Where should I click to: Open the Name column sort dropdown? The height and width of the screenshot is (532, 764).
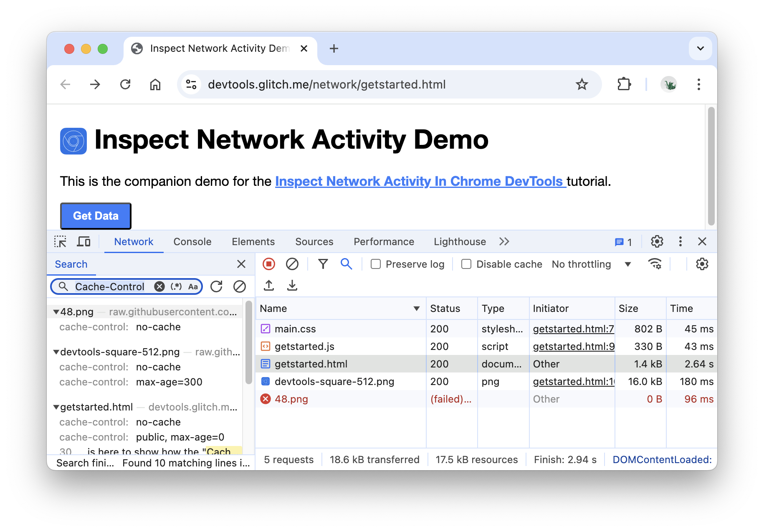tap(416, 308)
